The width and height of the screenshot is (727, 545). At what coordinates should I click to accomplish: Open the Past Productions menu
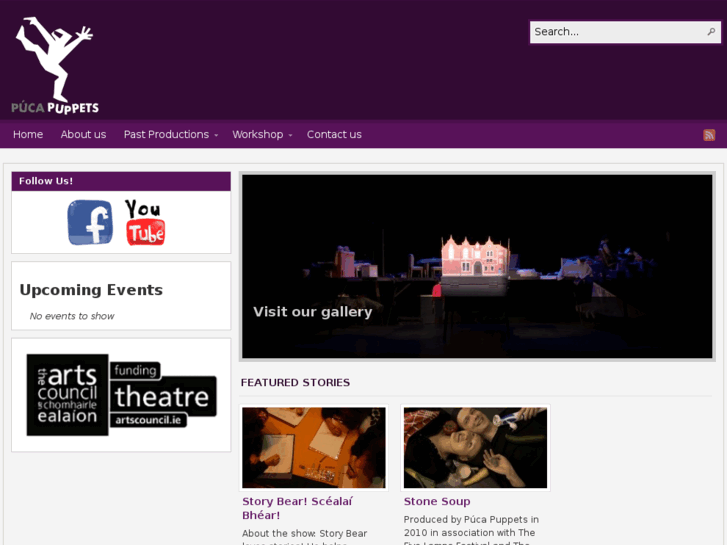[x=166, y=135]
